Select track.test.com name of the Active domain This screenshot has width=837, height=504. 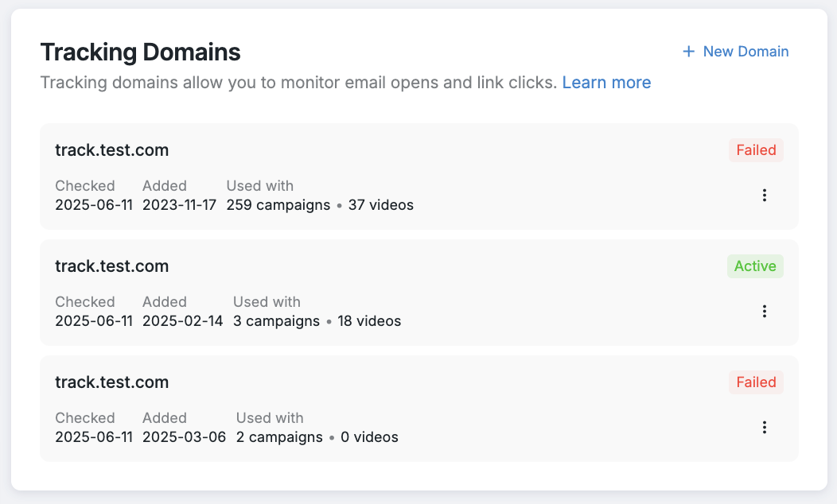point(111,266)
